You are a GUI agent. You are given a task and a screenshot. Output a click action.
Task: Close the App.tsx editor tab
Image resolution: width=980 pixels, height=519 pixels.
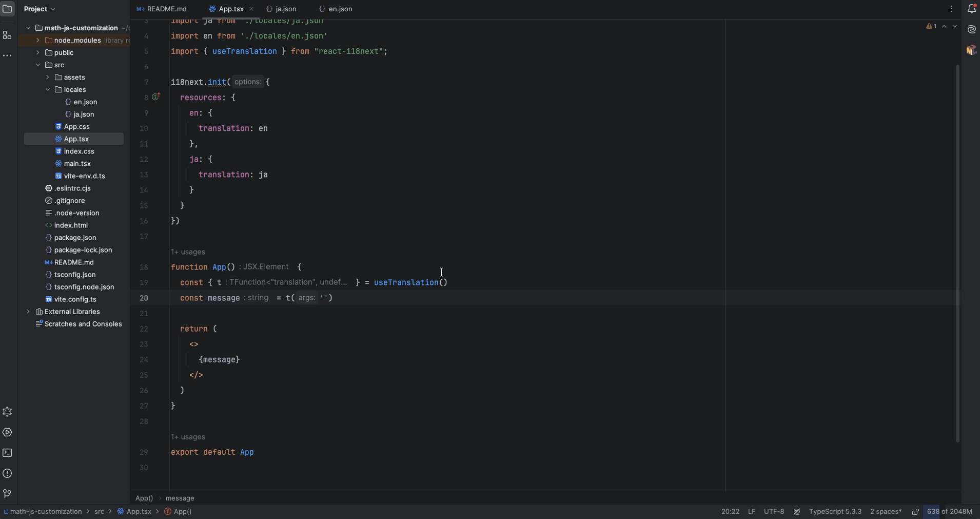tap(251, 9)
